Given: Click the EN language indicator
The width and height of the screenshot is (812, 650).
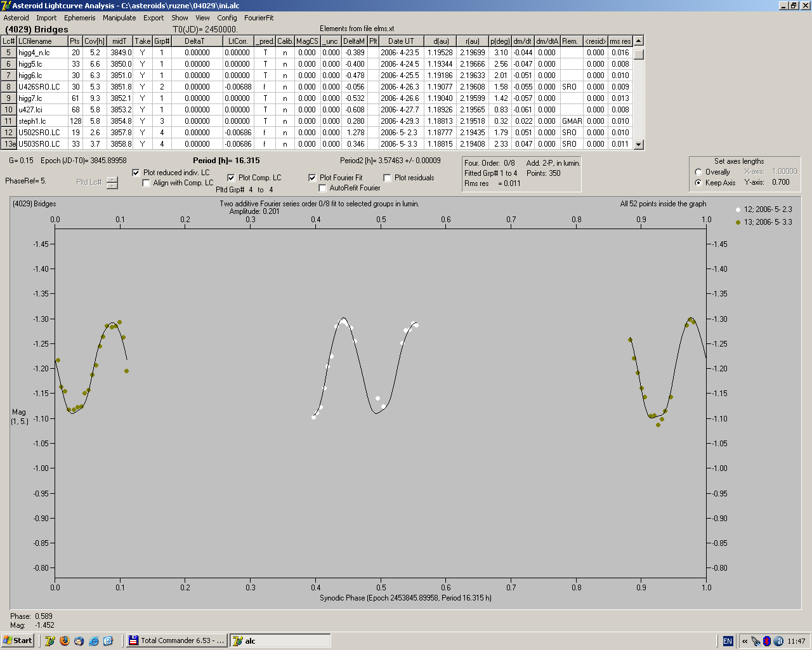Looking at the screenshot, I should coord(728,641).
